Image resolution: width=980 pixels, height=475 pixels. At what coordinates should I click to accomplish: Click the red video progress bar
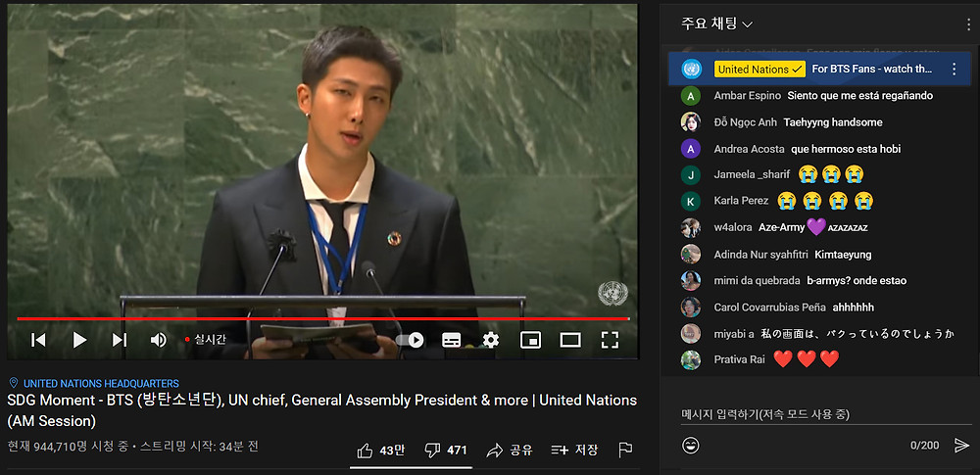[323, 318]
